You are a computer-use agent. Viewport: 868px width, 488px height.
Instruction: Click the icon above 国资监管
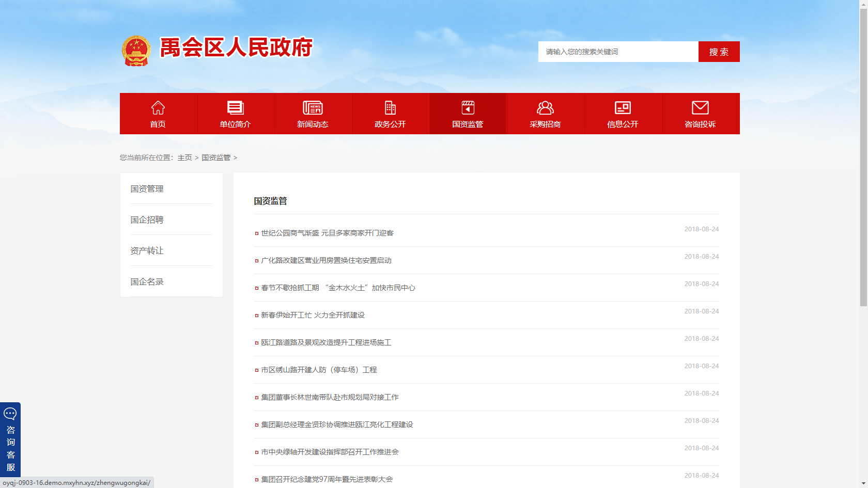(x=468, y=107)
